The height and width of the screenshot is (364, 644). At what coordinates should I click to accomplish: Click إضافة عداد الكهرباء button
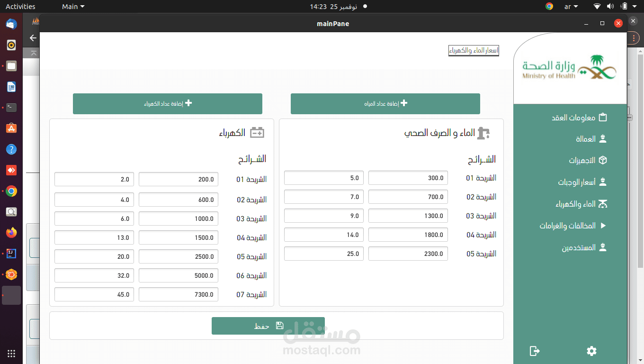(x=167, y=104)
